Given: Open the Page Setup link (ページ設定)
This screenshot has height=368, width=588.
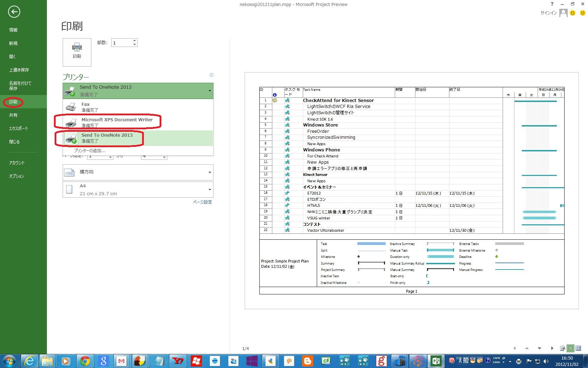Looking at the screenshot, I should [x=202, y=202].
